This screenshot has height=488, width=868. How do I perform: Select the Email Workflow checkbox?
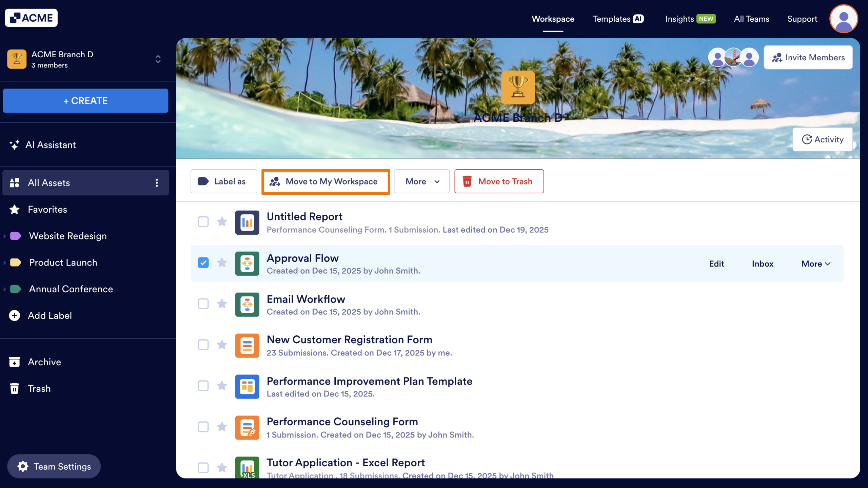203,304
